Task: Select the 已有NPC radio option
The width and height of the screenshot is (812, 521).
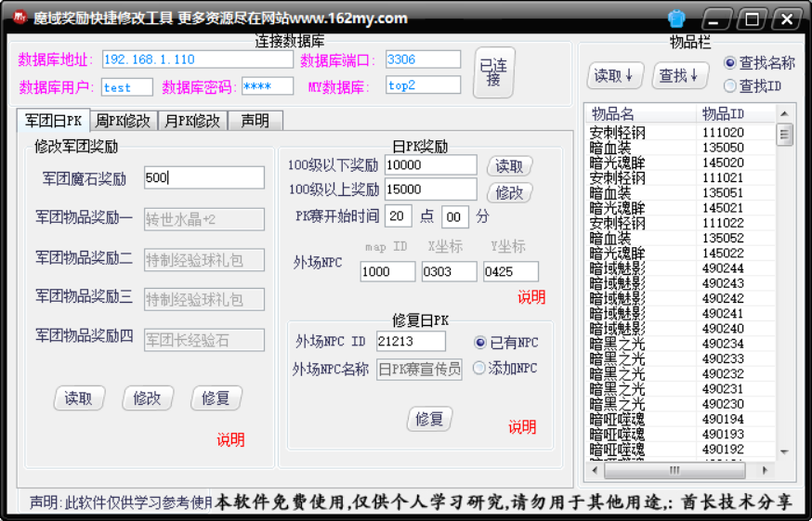Action: pos(479,343)
